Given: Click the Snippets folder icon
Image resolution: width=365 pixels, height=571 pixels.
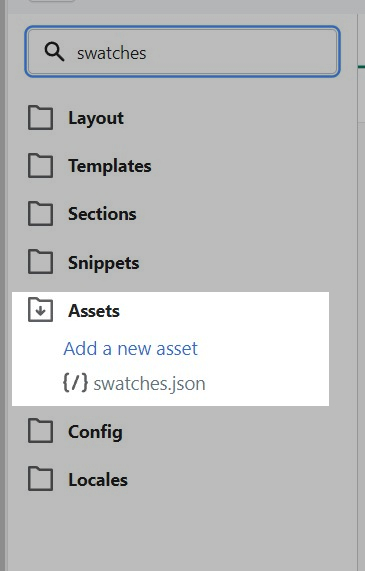Looking at the screenshot, I should [x=40, y=262].
